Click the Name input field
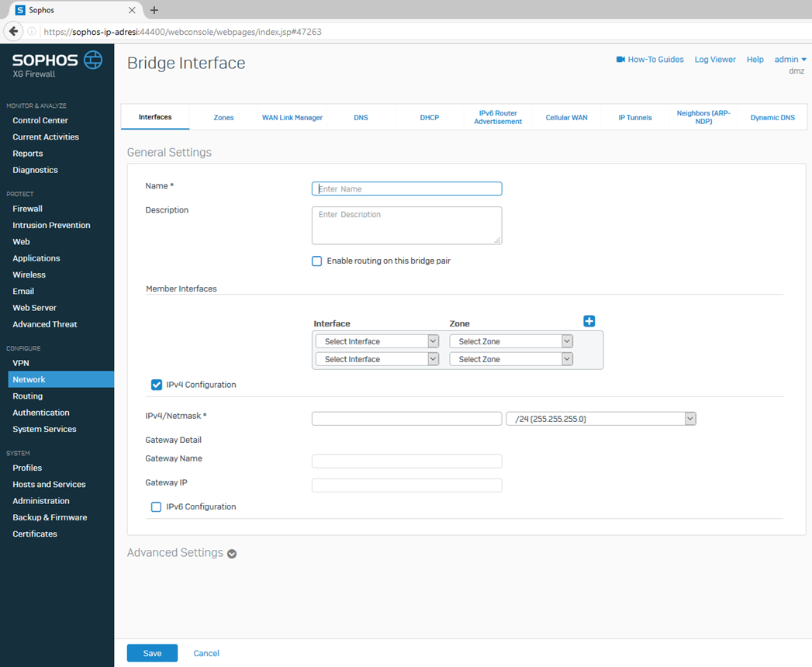This screenshot has height=667, width=812. pos(406,188)
